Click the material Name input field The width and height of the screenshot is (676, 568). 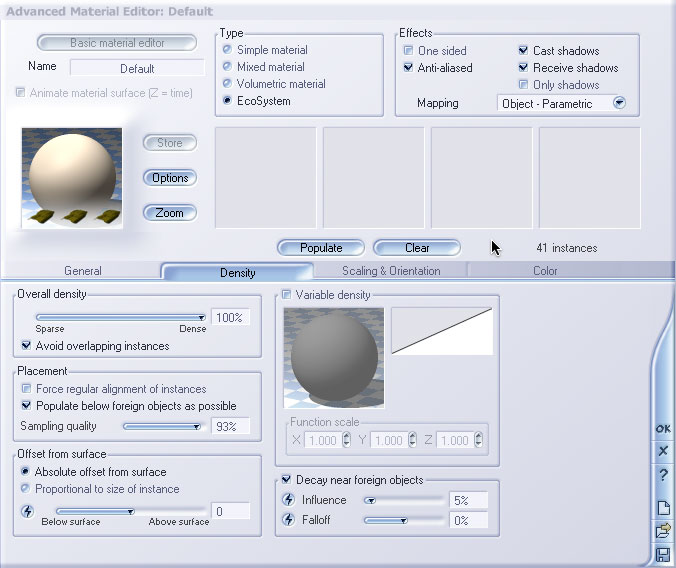[x=137, y=69]
